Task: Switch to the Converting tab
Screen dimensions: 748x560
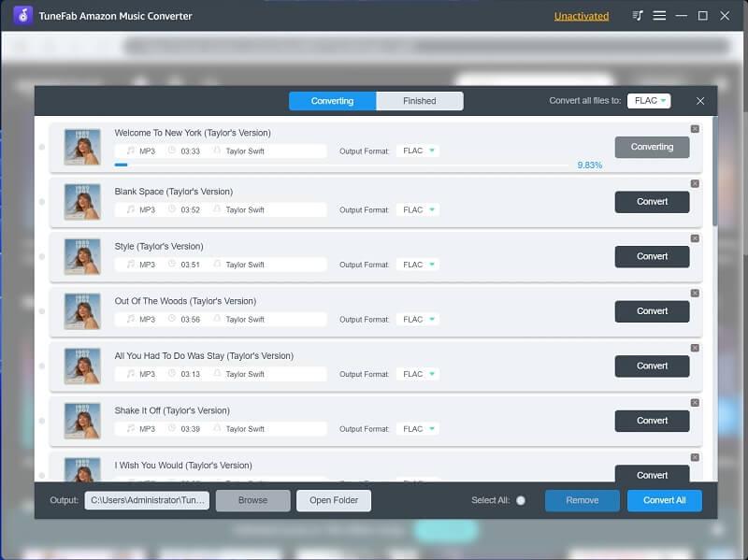Action: coord(332,101)
